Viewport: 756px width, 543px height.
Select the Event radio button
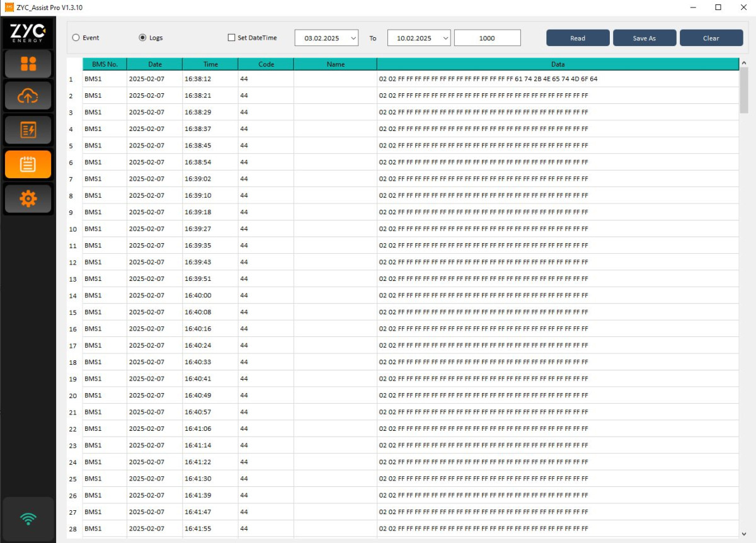pyautogui.click(x=76, y=38)
